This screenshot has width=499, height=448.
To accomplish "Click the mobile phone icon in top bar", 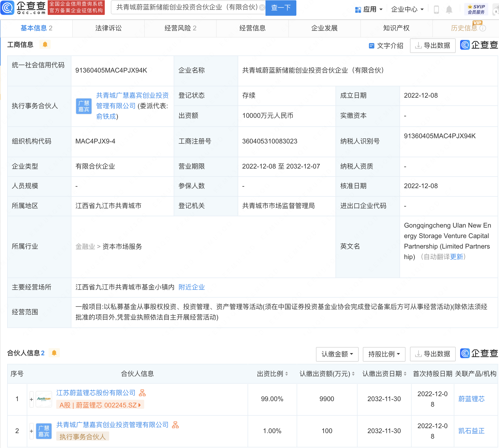I will pyautogui.click(x=436, y=9).
